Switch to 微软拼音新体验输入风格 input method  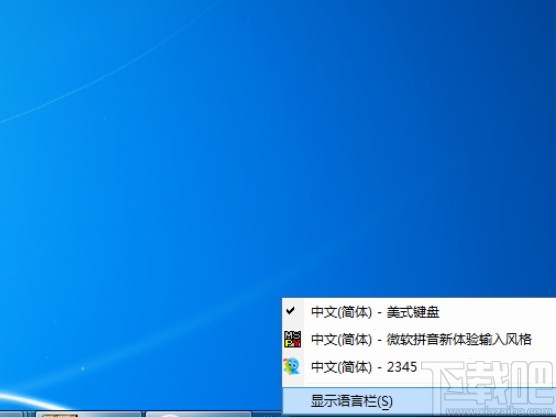coord(419,339)
